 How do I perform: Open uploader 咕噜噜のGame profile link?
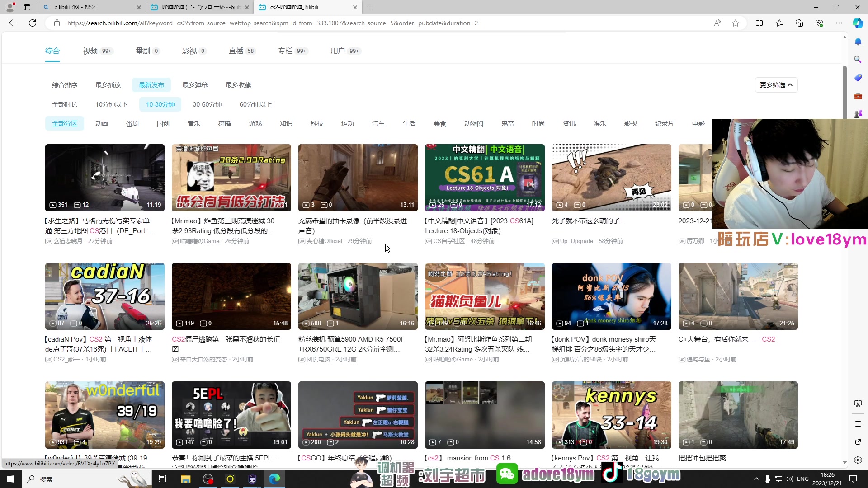pos(199,241)
